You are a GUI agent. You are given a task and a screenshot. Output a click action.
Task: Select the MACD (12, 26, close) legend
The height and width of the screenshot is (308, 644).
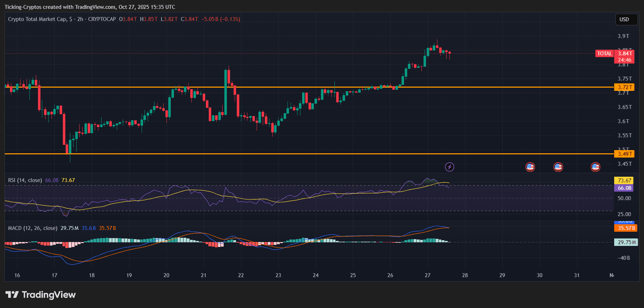pos(33,228)
